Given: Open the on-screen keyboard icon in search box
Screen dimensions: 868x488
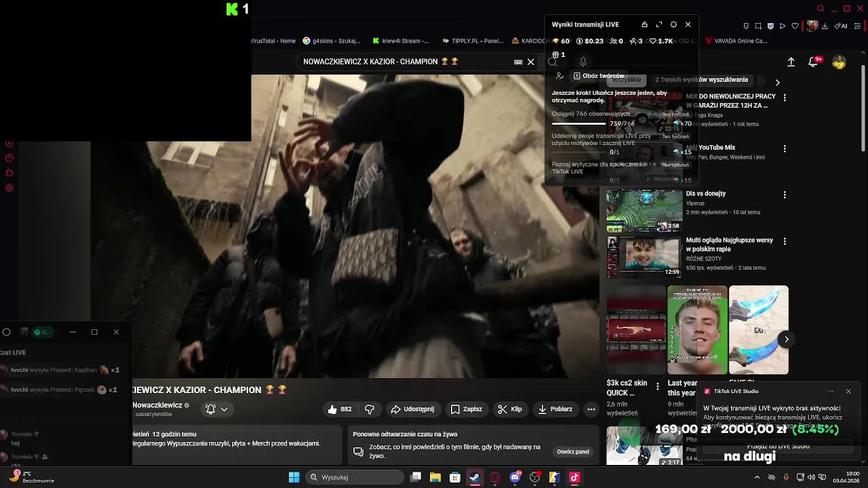Looking at the screenshot, I should 518,62.
